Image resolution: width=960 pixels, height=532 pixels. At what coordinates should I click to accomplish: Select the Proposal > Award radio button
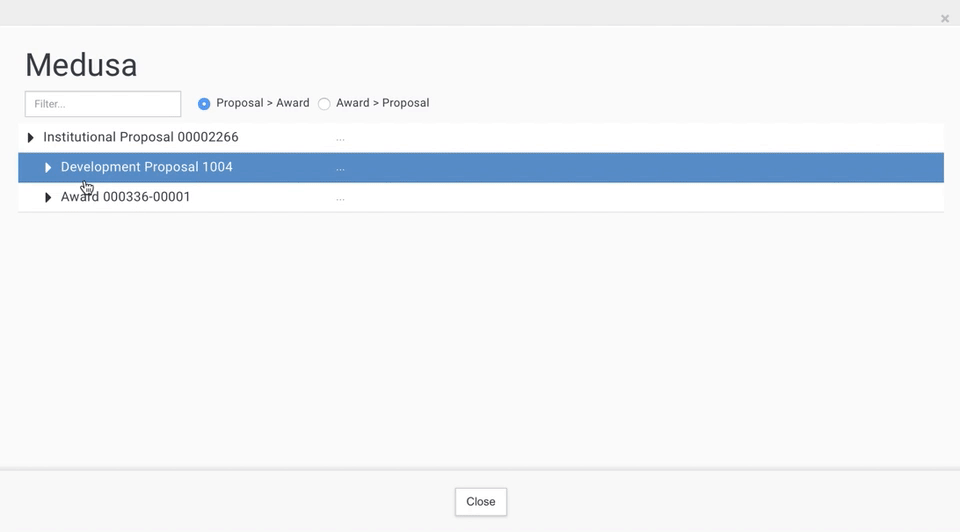[x=204, y=104]
